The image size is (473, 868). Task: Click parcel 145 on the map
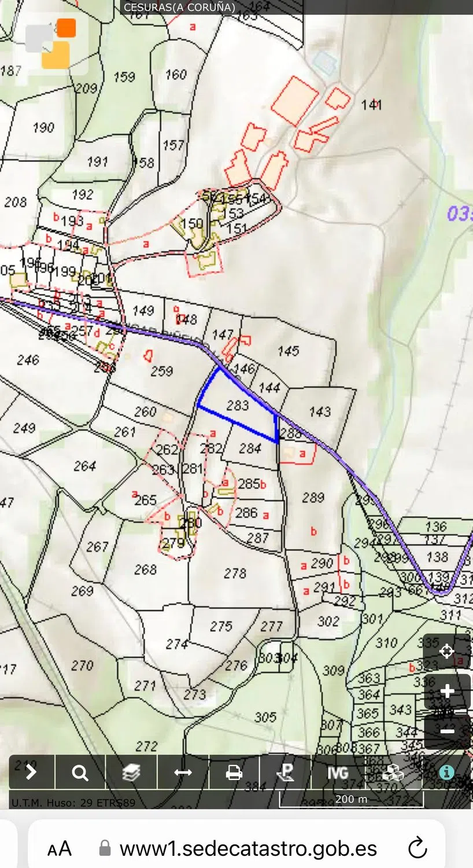(x=288, y=351)
